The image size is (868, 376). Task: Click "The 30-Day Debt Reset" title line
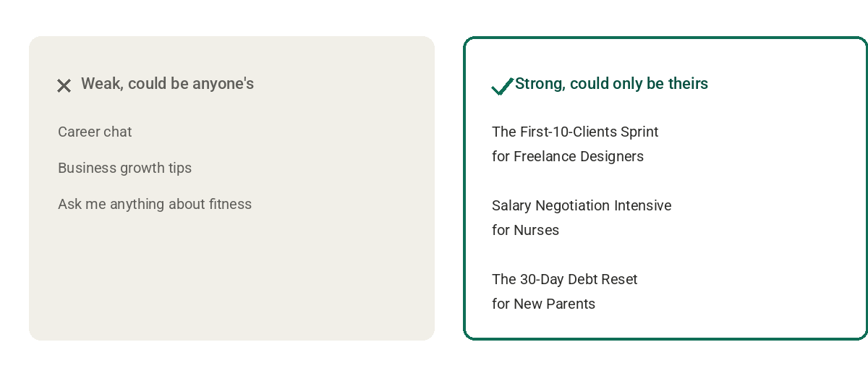click(x=564, y=279)
